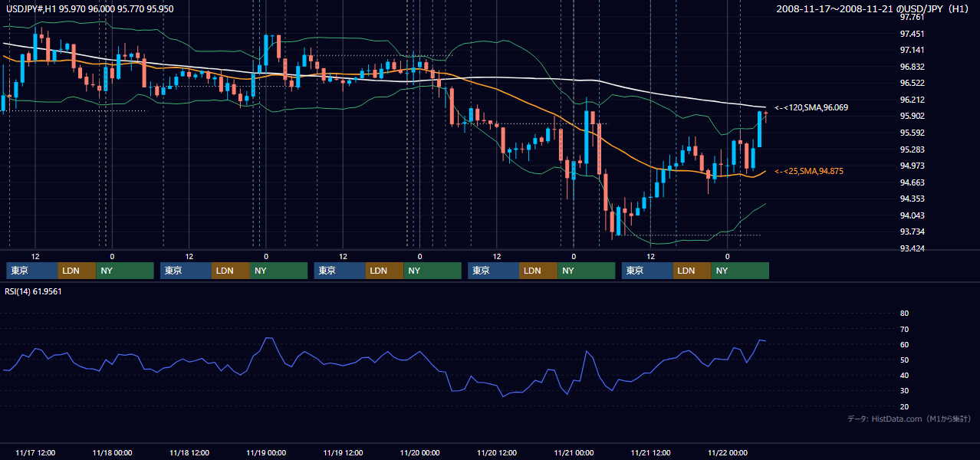
Task: Click price axis value 96.522
Action: click(912, 84)
